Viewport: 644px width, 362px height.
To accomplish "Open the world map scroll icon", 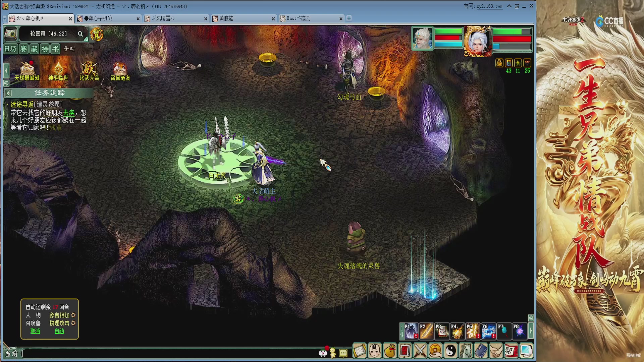I will click(x=11, y=34).
